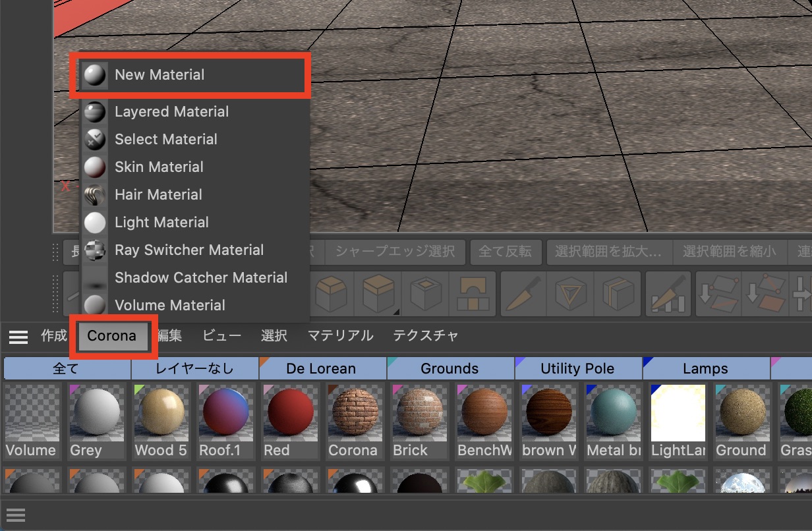Choose New Material from Corona menu
The height and width of the screenshot is (531, 812).
(159, 75)
